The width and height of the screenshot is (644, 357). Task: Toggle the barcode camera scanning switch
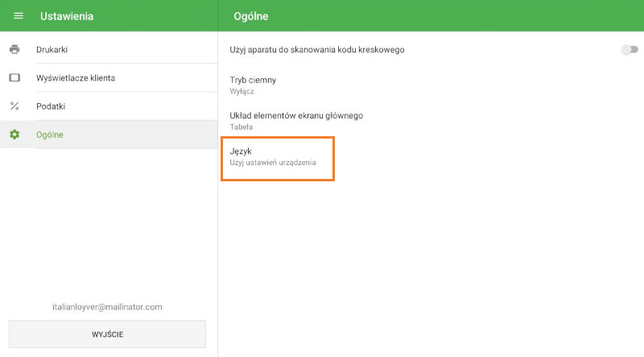629,50
